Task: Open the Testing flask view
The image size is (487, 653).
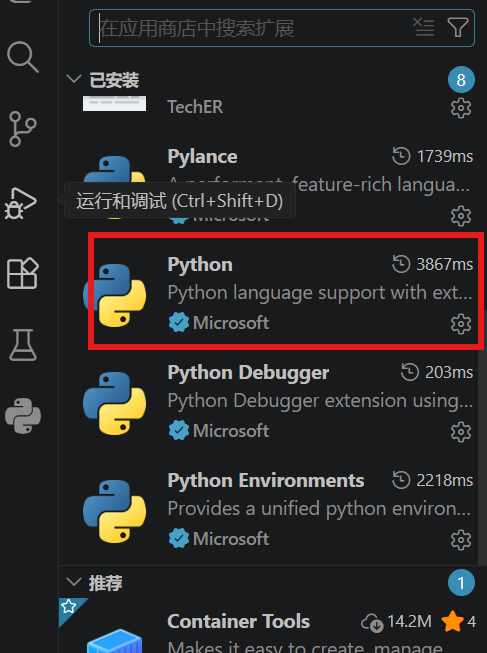Action: click(23, 345)
